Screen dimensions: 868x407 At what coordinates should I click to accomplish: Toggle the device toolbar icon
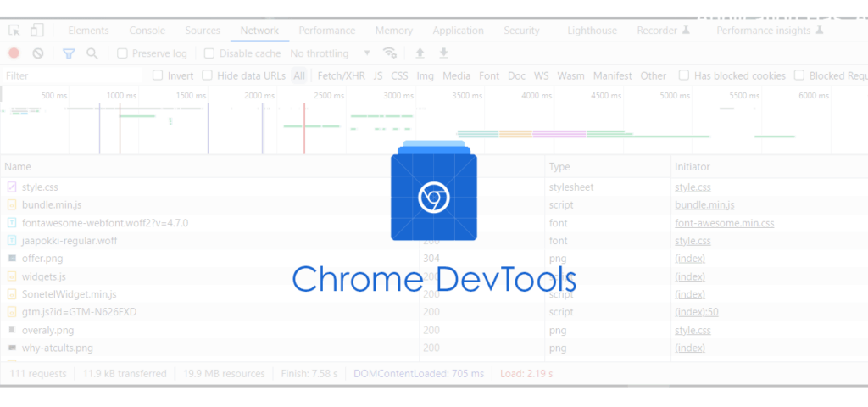[x=36, y=30]
